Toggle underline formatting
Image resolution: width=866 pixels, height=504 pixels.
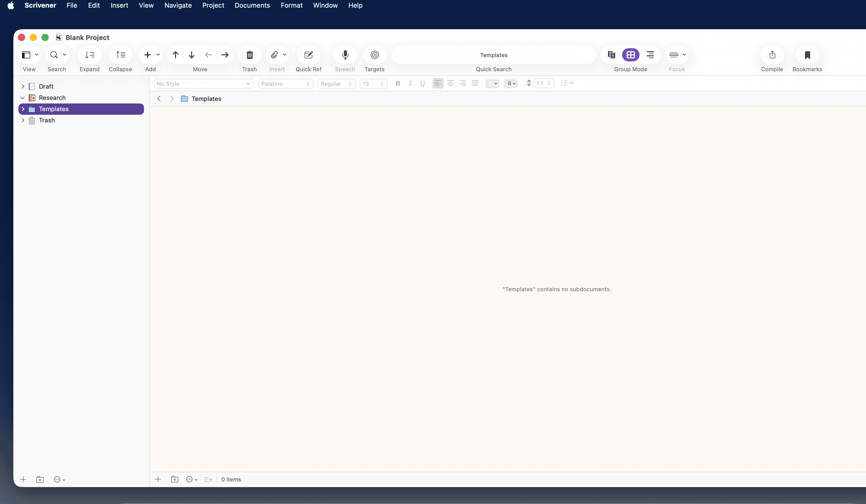(x=423, y=83)
